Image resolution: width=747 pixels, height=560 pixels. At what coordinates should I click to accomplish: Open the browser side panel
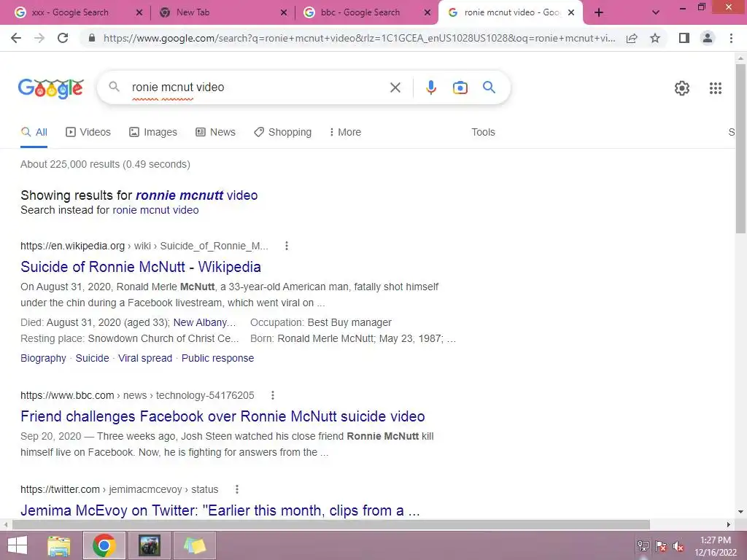684,38
